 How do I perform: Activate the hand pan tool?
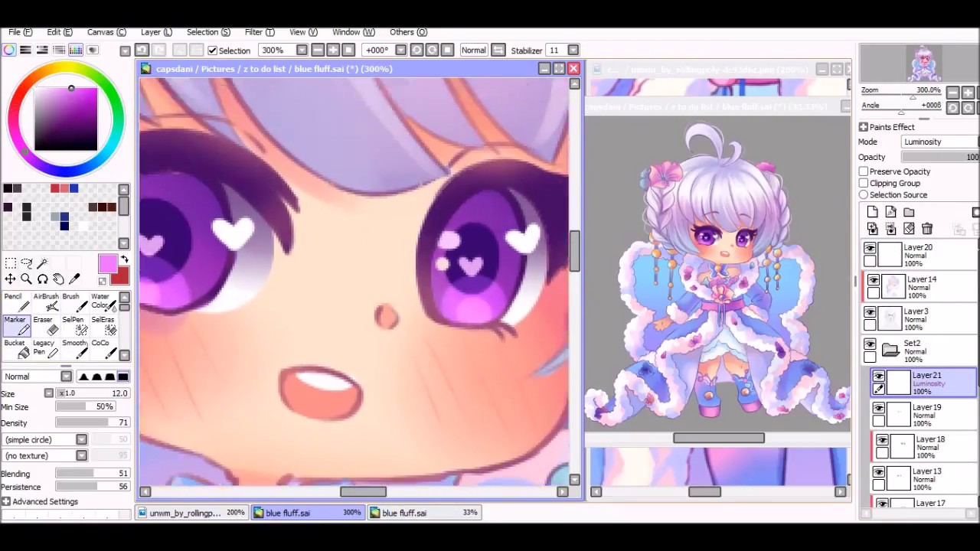point(59,279)
